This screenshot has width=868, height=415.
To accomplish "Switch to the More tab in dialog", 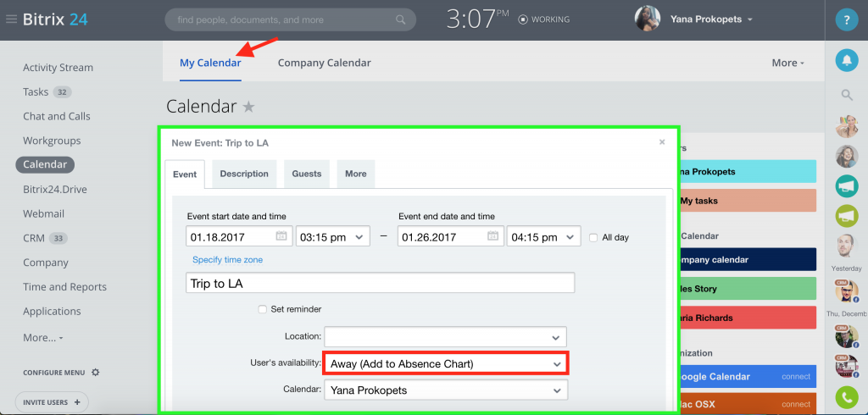I will 356,174.
